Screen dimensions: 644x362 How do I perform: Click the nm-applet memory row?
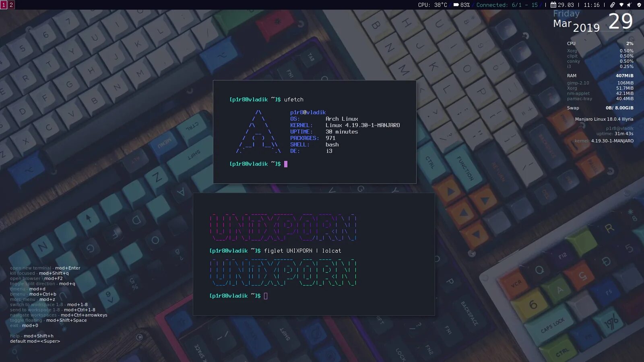point(600,93)
